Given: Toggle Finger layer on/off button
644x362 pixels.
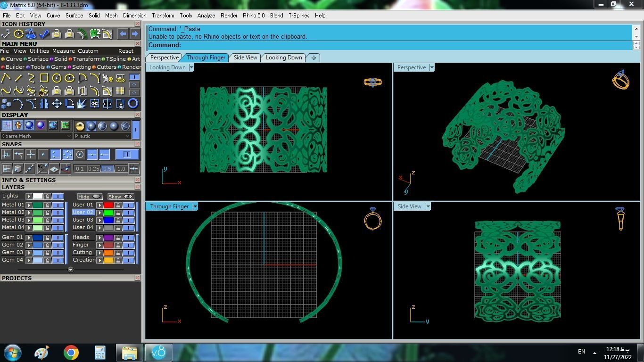Looking at the screenshot, I should click(128, 245).
